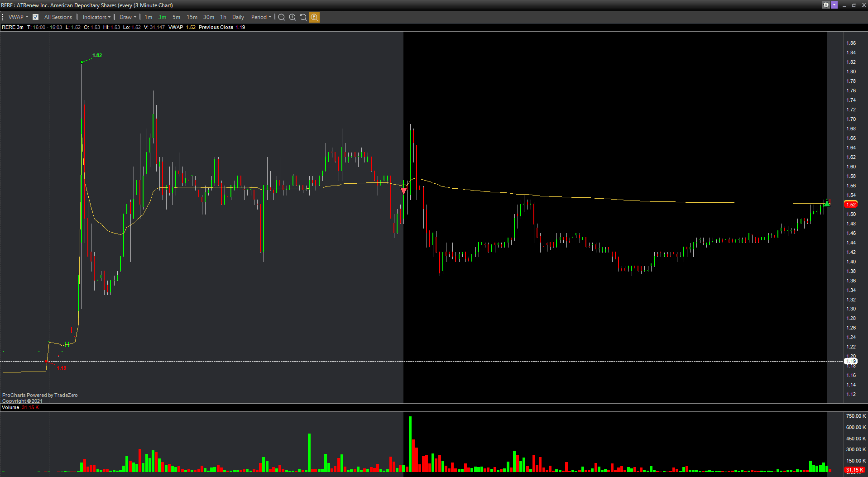This screenshot has width=868, height=477.
Task: Click the white 1.19 previous close tag
Action: (x=851, y=361)
